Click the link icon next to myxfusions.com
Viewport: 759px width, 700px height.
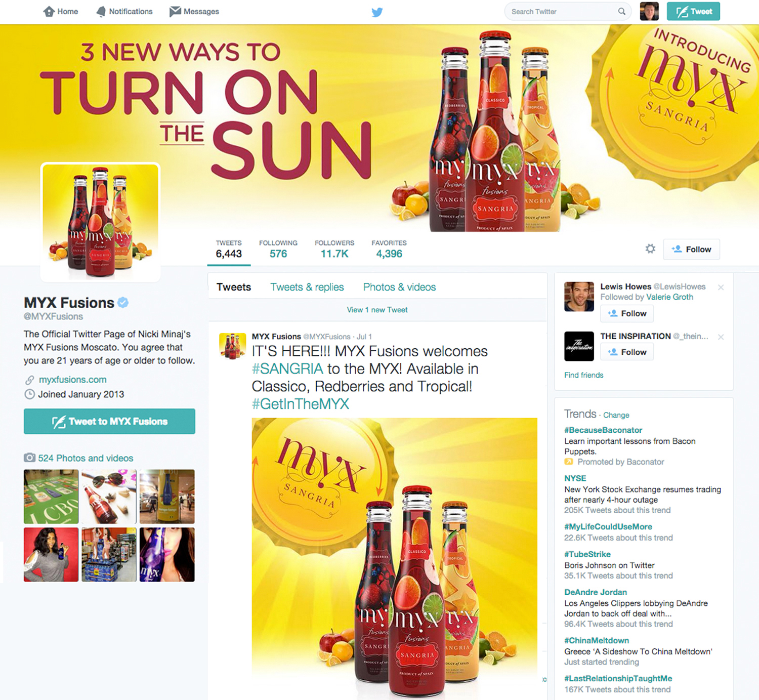(x=30, y=380)
